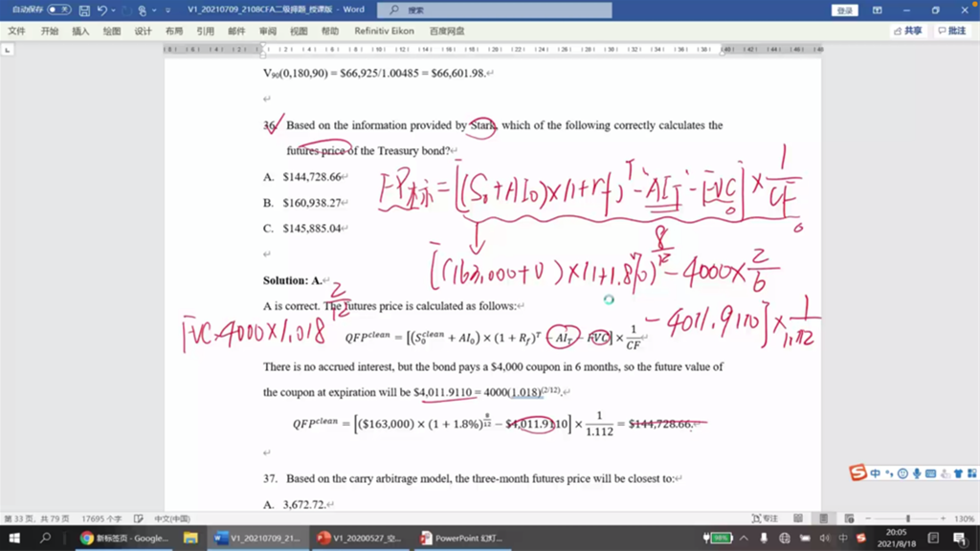Switch to the 开始 Home tab
Screen dimensions: 980x551
[50, 31]
